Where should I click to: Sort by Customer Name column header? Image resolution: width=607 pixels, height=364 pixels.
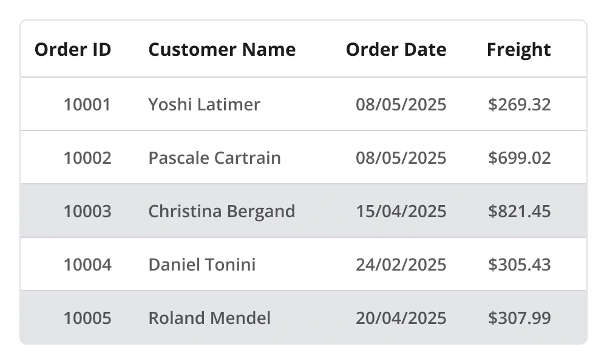(222, 50)
